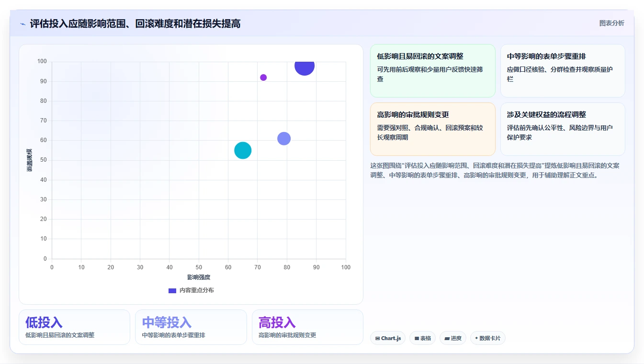Open the 高影响的审批规则变更 card
The image size is (644, 364).
coord(432,129)
